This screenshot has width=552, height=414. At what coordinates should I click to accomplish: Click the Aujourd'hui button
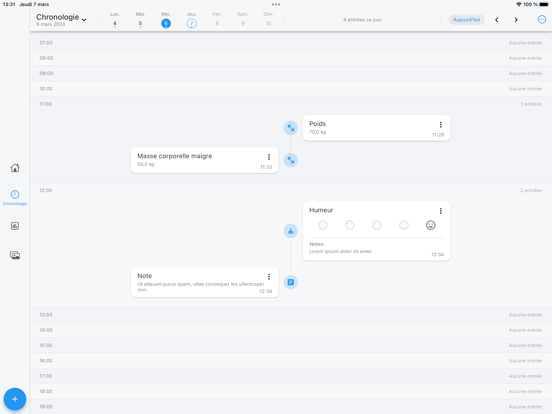coord(466,20)
